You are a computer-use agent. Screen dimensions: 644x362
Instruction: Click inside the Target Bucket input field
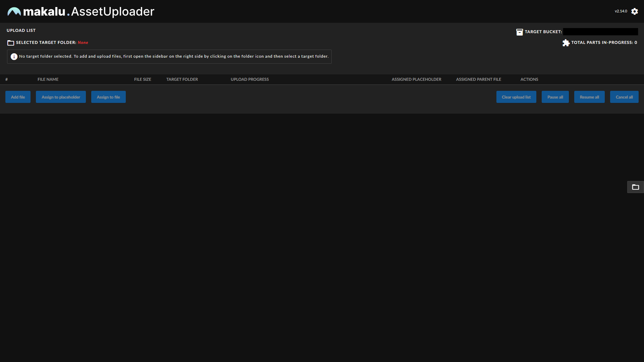point(600,32)
